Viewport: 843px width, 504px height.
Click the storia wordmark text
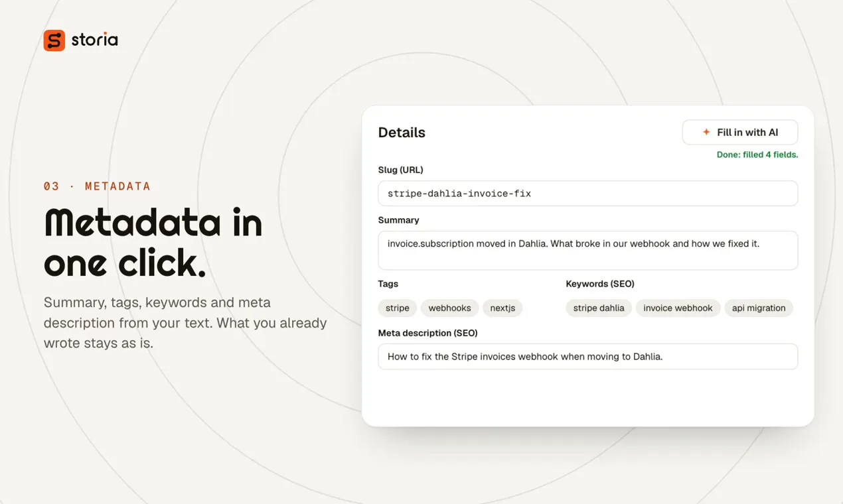(95, 40)
